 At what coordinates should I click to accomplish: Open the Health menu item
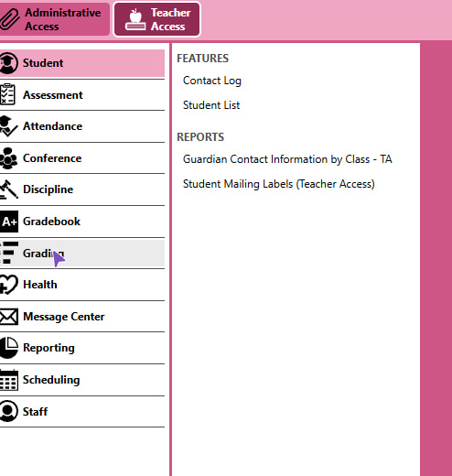tap(82, 285)
